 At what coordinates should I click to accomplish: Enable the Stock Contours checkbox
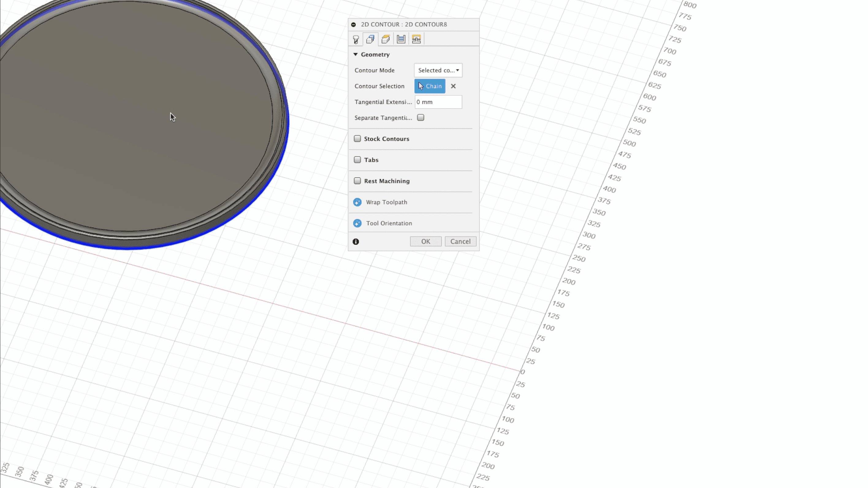click(357, 139)
